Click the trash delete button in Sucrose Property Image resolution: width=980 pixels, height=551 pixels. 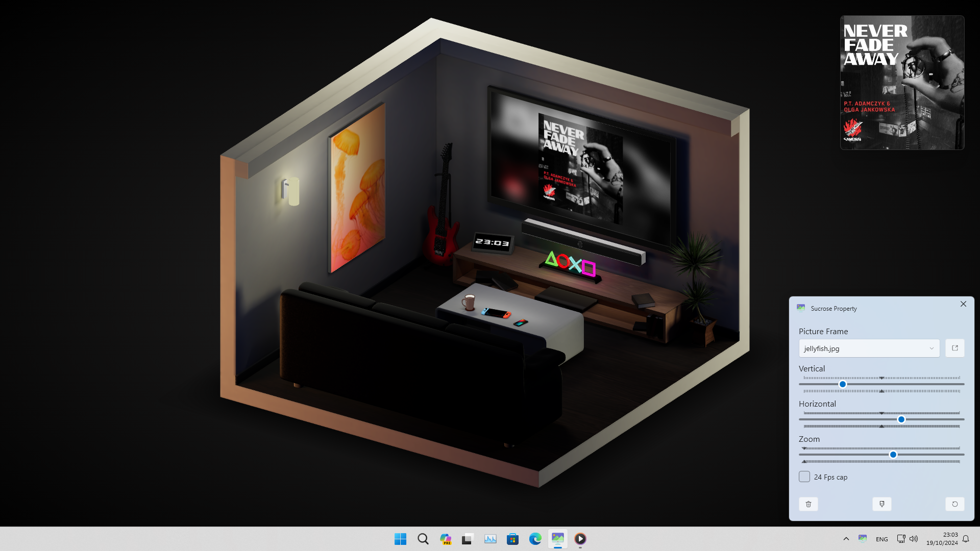tap(808, 504)
